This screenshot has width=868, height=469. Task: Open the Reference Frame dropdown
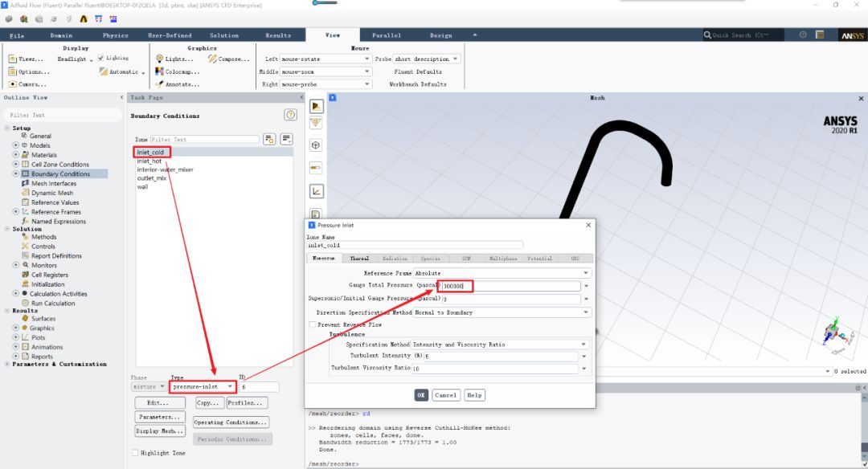click(x=502, y=273)
